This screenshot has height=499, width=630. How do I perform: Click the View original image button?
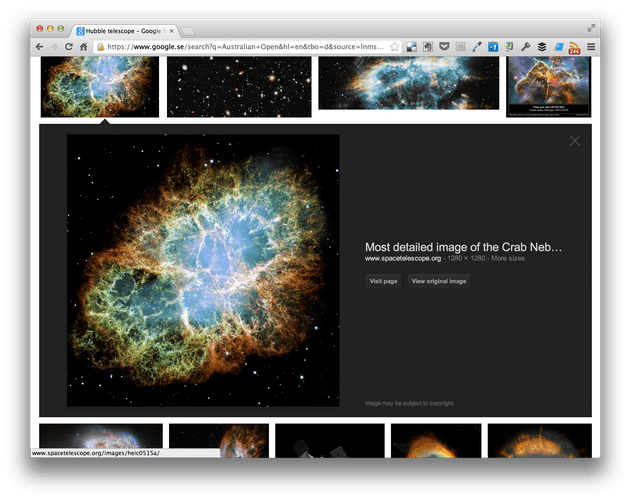[438, 281]
